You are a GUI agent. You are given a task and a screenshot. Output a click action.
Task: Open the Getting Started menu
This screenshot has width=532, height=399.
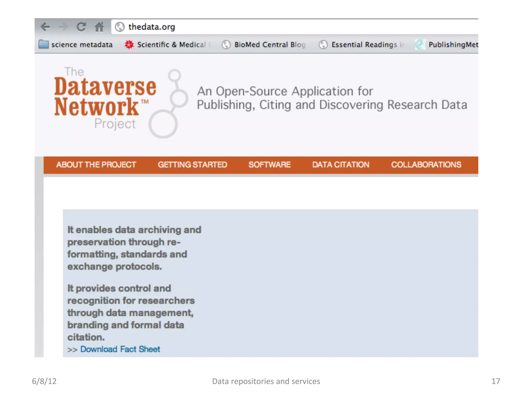(x=192, y=165)
